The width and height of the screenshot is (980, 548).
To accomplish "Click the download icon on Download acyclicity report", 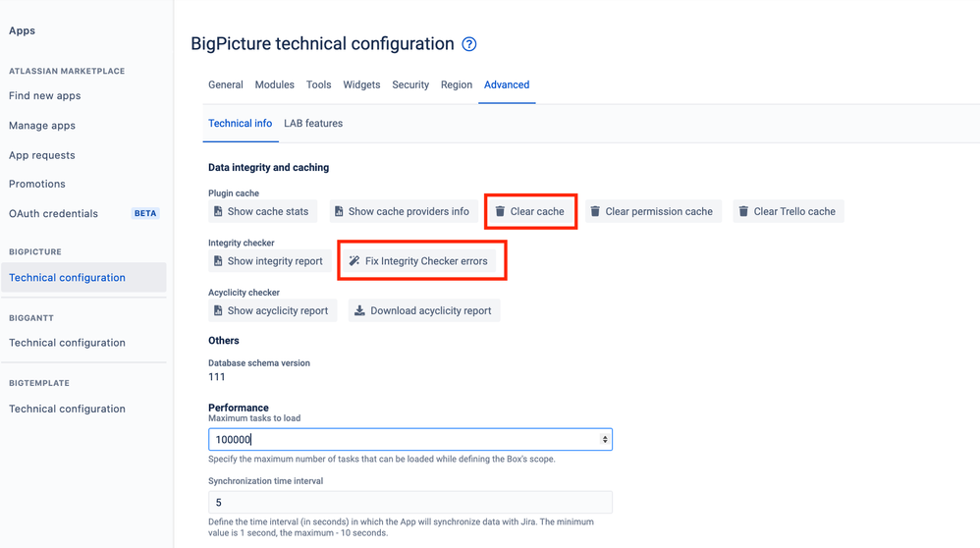I will pos(359,310).
